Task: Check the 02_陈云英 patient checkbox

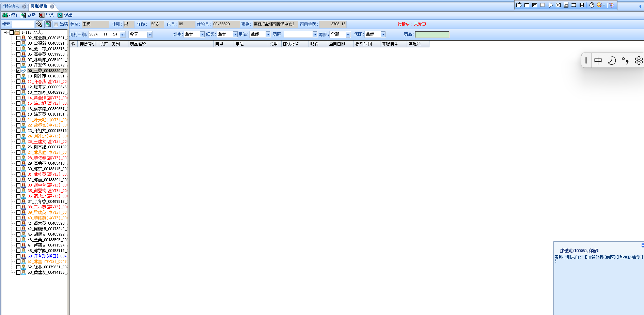Action: point(18,38)
